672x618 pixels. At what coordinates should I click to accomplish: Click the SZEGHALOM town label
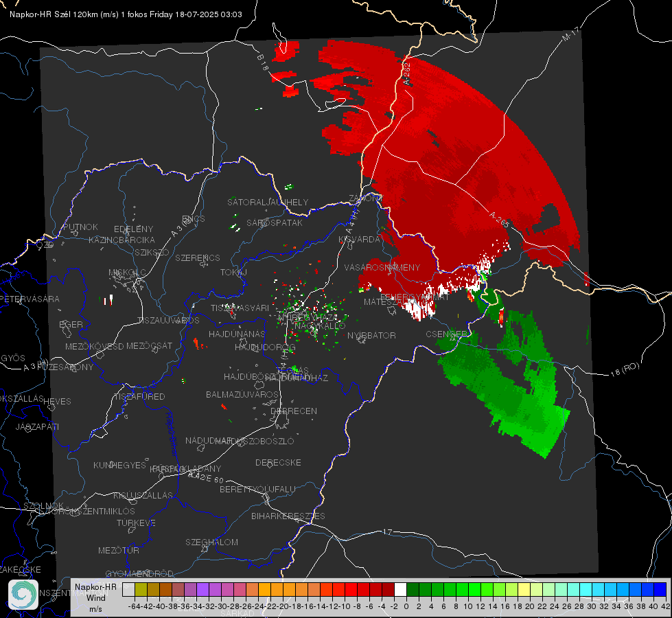(x=211, y=542)
